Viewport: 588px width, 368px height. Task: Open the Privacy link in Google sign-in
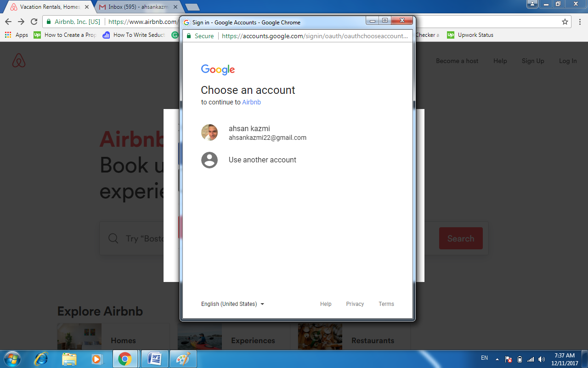pyautogui.click(x=355, y=304)
